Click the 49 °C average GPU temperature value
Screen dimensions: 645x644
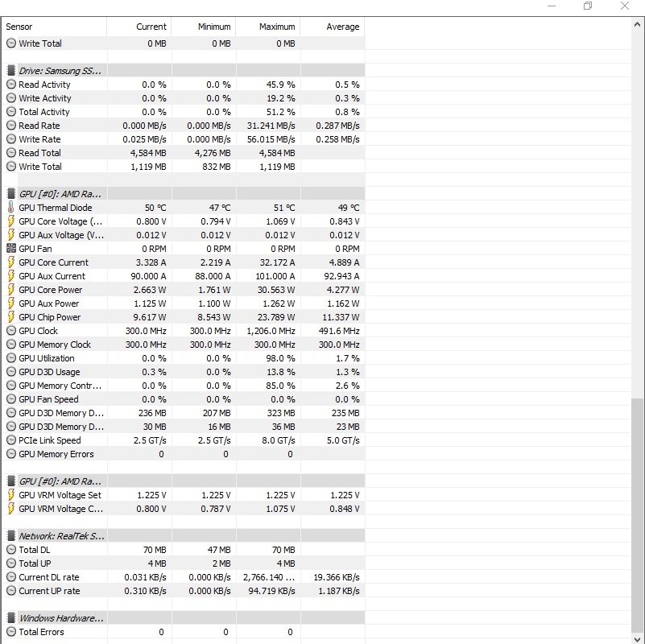(349, 208)
